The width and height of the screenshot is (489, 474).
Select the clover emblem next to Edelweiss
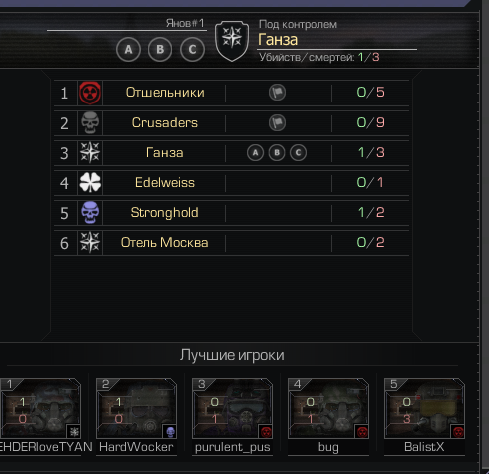pos(90,182)
